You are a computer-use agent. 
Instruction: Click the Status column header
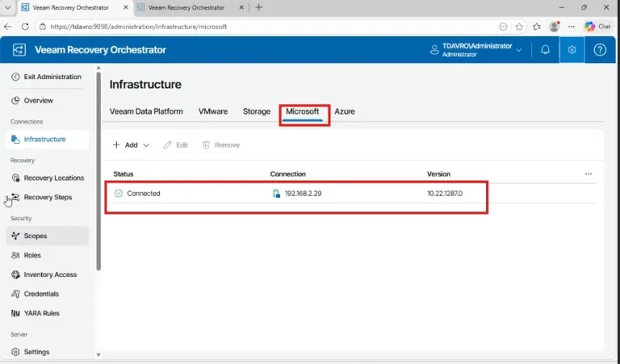click(124, 174)
